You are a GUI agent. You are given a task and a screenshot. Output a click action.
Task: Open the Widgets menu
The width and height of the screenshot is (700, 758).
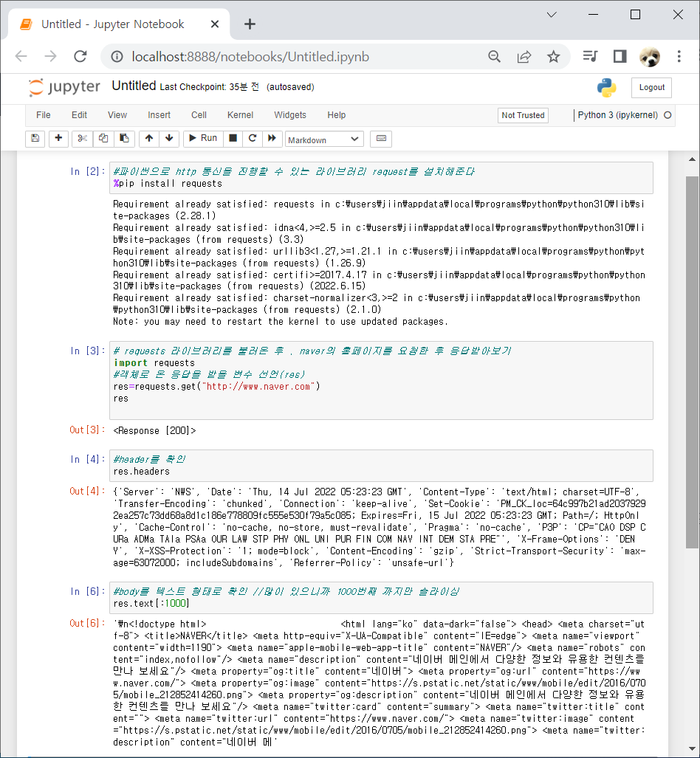tap(290, 115)
